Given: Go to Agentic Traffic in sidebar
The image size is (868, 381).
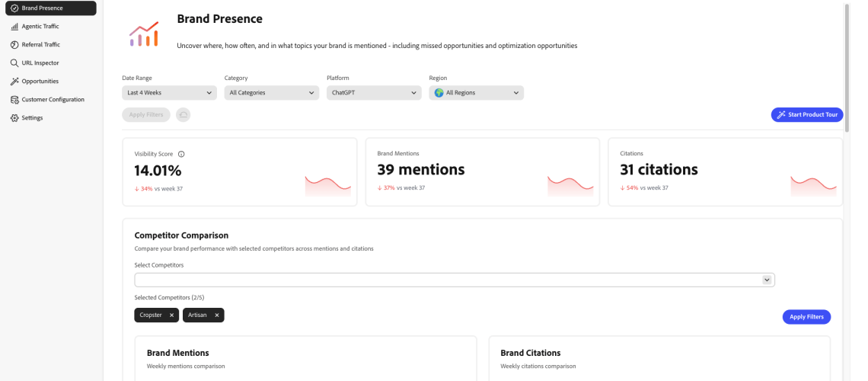Looking at the screenshot, I should [51, 27].
